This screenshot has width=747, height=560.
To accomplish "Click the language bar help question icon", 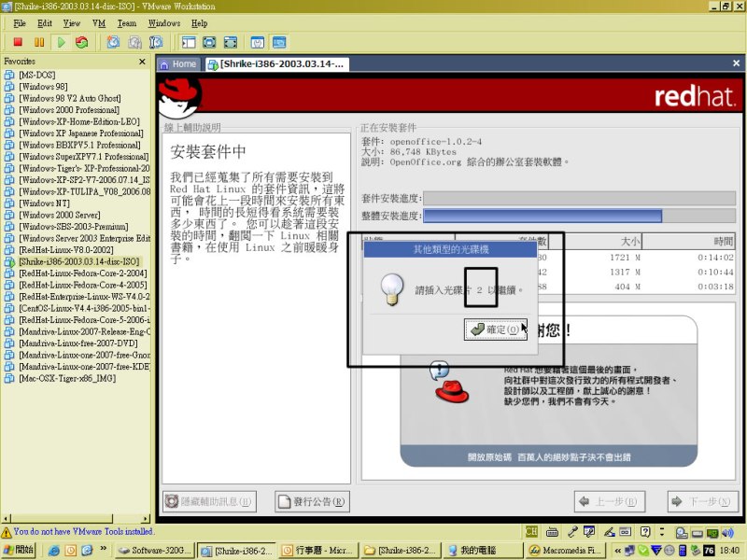I will (x=645, y=532).
